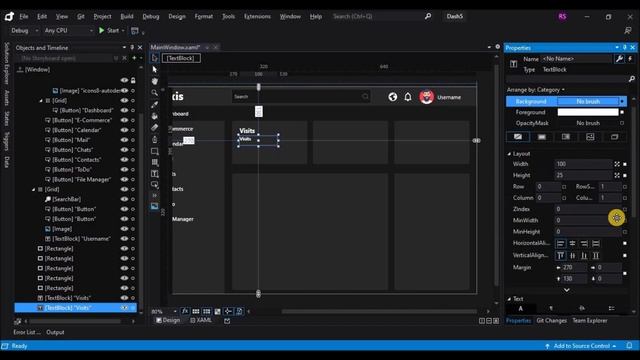The height and width of the screenshot is (360, 640).
Task: Show event handlers lightning icon
Action: 630,59
